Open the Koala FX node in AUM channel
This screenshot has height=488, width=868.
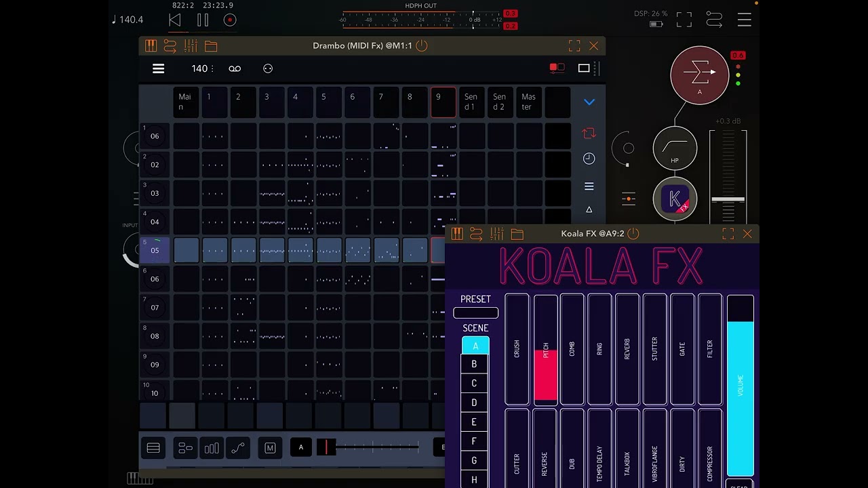(x=675, y=199)
